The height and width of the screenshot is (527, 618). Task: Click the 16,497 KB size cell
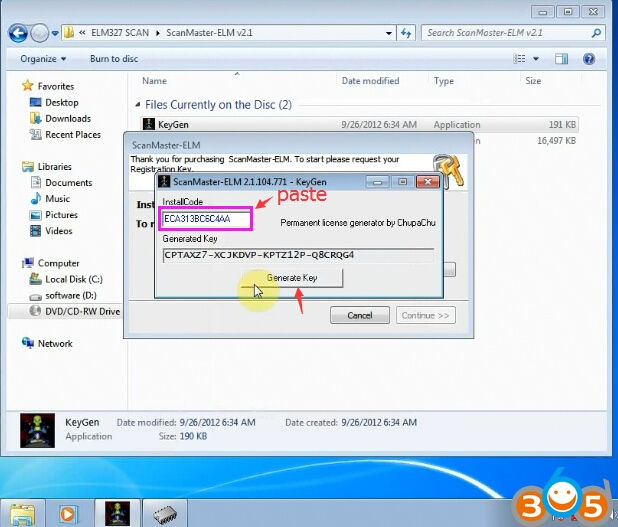point(557,141)
